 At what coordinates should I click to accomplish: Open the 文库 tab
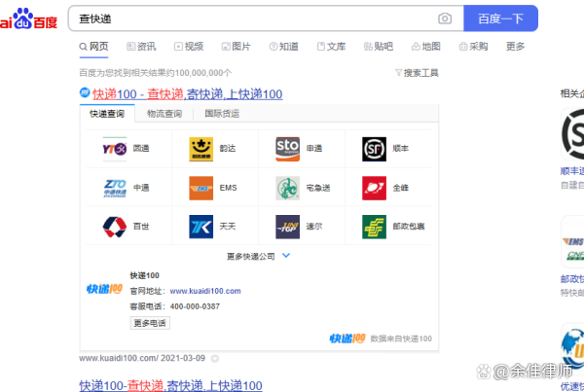(331, 47)
